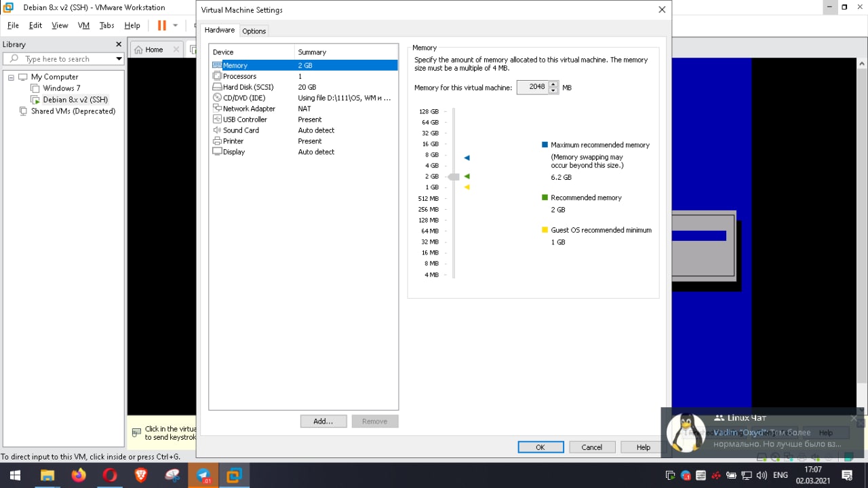868x488 pixels.
Task: Open File Explorer from the taskbar
Action: click(x=47, y=475)
